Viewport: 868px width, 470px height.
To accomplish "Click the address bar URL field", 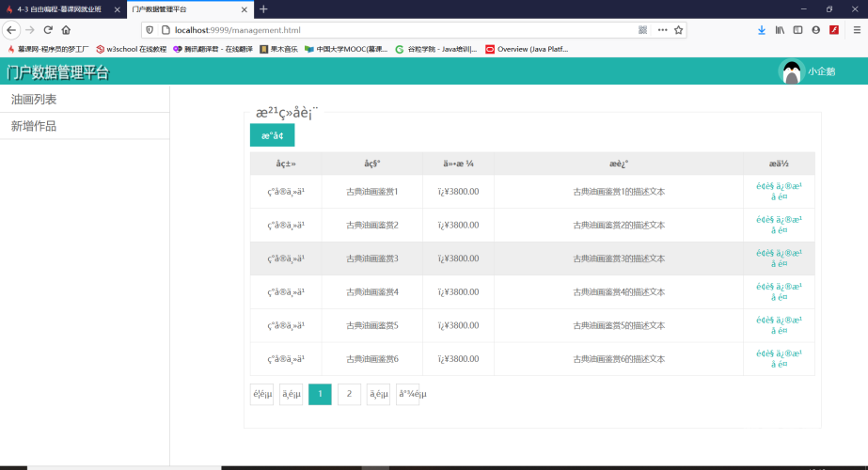I will [376, 30].
